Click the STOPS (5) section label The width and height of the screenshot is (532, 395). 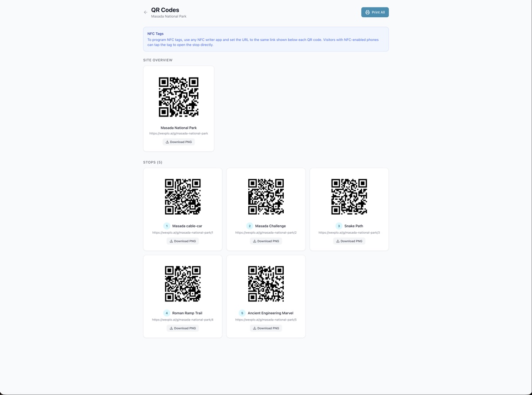click(153, 162)
